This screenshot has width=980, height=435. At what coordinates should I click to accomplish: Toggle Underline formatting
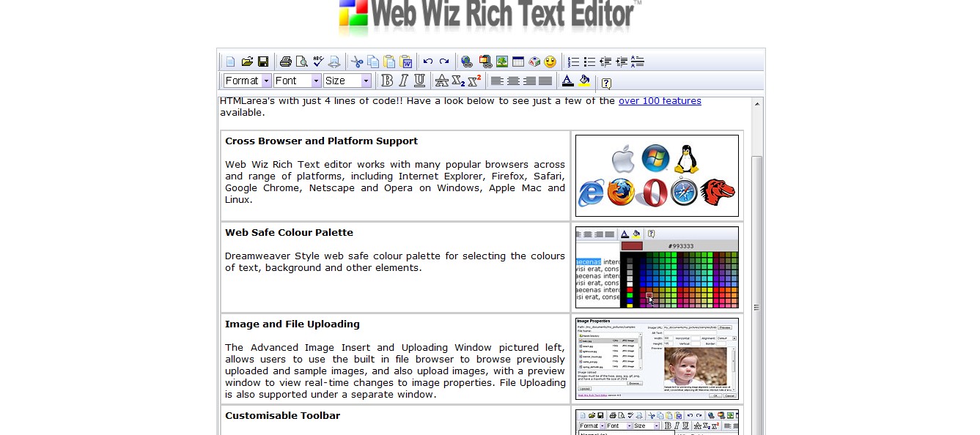tap(419, 81)
